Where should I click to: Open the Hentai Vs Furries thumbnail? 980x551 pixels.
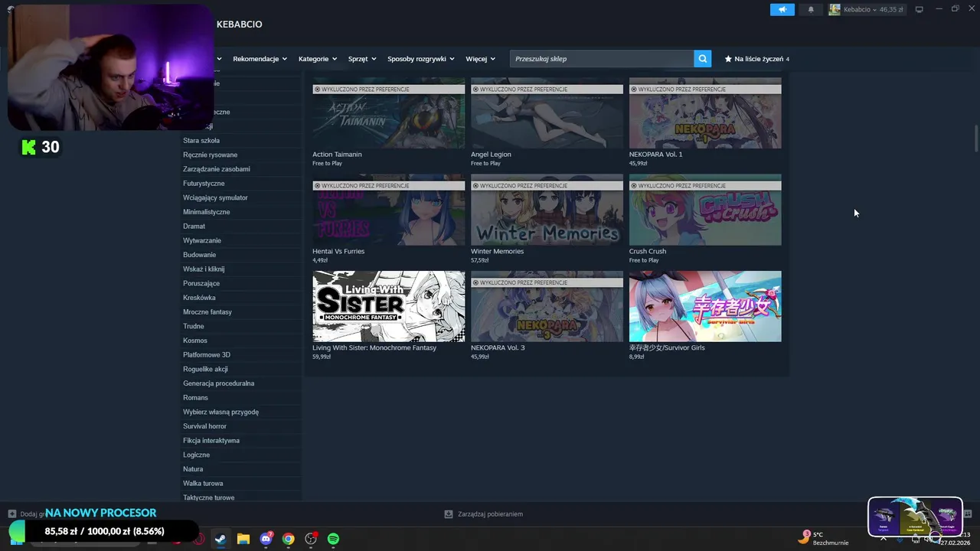388,210
